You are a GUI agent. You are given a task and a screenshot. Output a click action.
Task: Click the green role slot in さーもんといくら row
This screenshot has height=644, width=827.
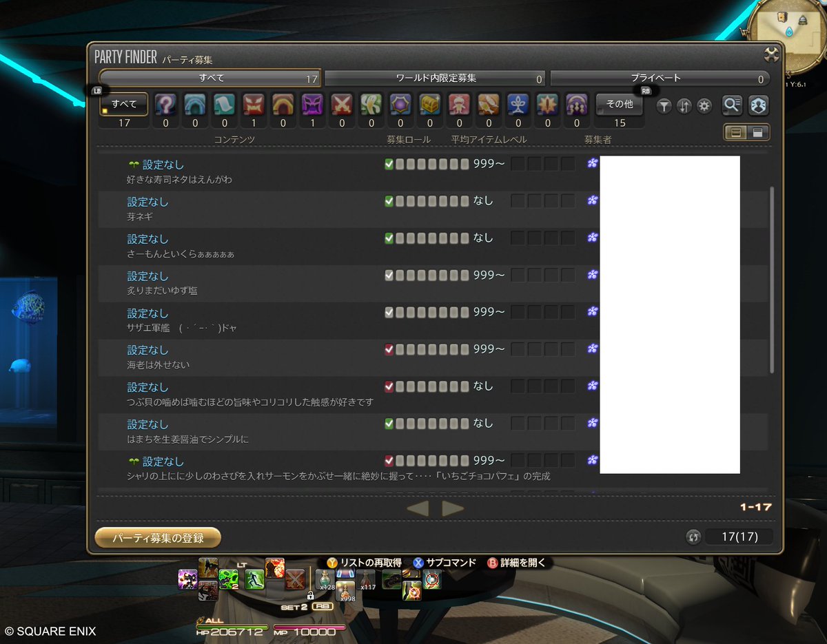(389, 238)
